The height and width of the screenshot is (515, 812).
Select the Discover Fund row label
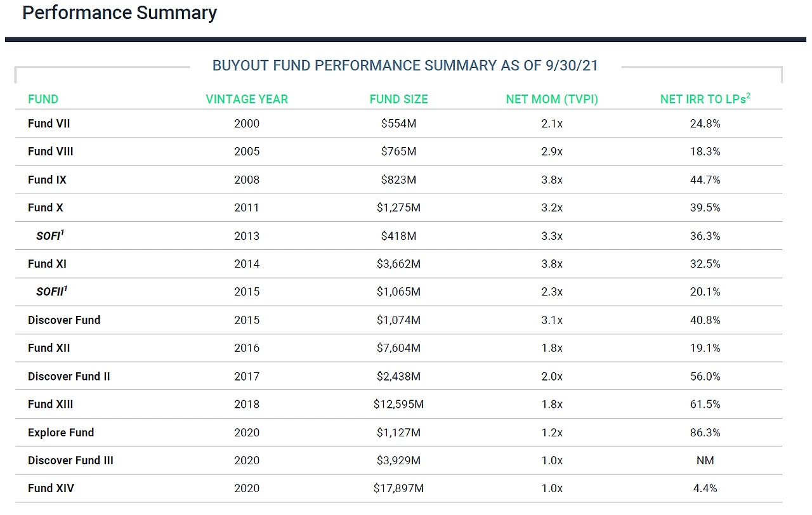click(x=64, y=320)
